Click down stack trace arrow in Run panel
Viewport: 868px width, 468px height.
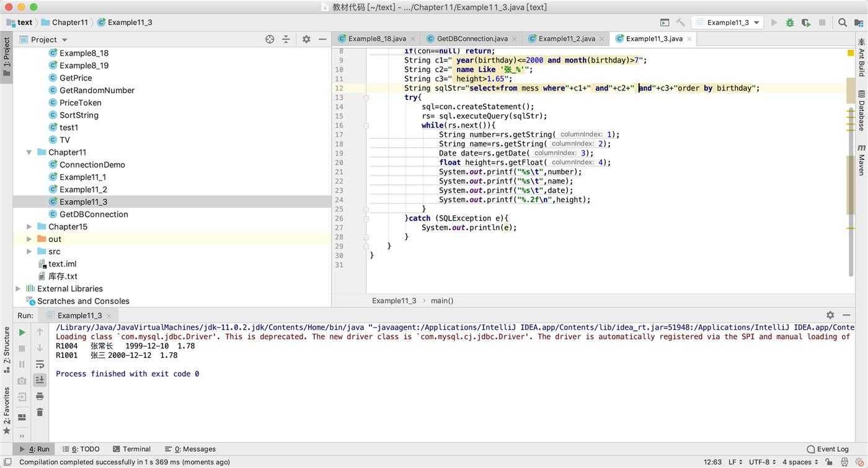(40, 348)
